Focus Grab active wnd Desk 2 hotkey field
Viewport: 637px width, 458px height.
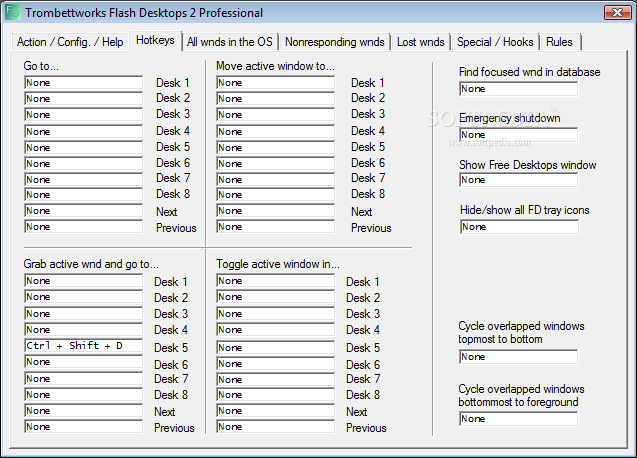[x=84, y=297]
